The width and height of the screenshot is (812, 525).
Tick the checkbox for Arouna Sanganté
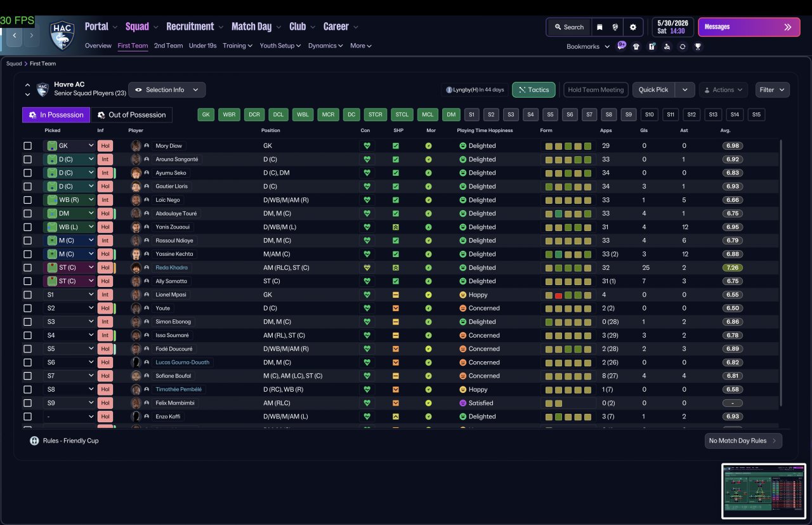coord(27,159)
